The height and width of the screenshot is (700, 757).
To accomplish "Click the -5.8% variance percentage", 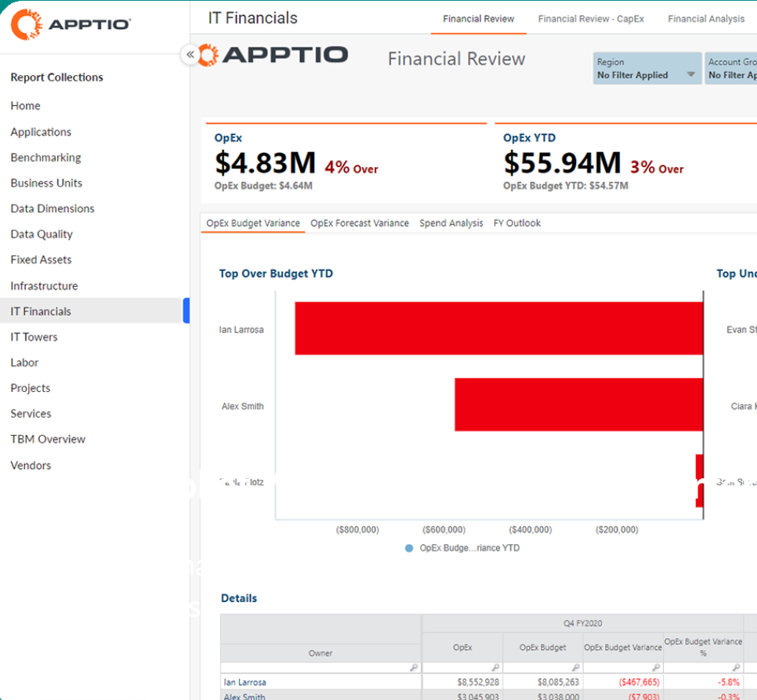I will (729, 682).
